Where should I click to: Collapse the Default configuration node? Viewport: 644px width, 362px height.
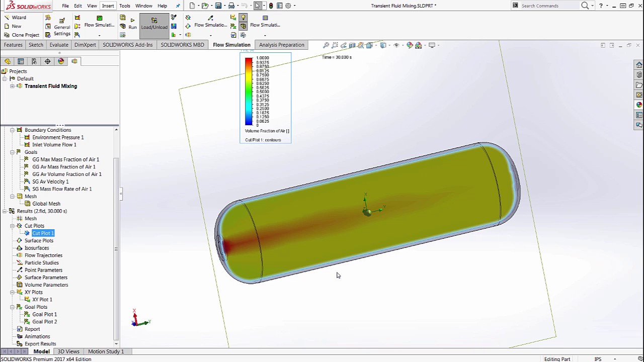(5, 78)
